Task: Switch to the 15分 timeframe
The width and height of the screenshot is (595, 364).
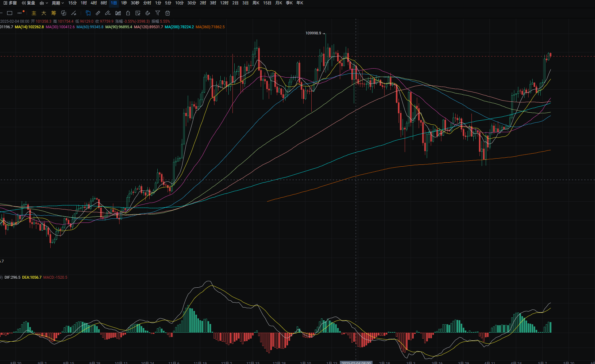Action: (x=72, y=3)
